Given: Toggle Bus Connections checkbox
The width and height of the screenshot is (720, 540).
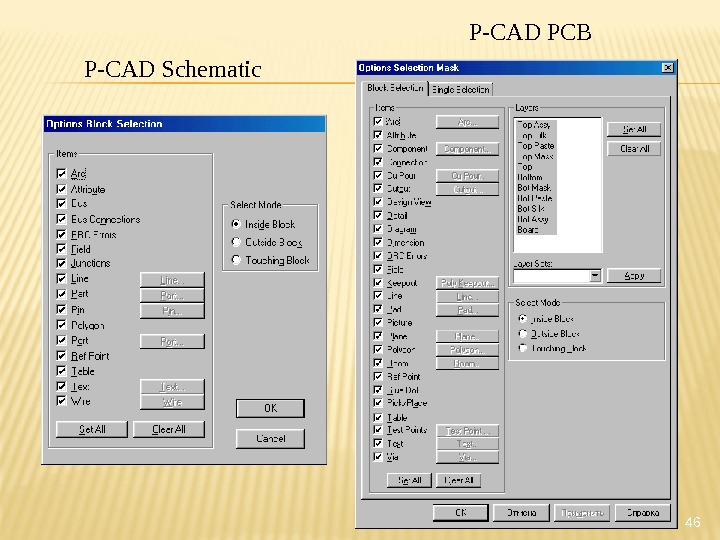Looking at the screenshot, I should (x=61, y=219).
